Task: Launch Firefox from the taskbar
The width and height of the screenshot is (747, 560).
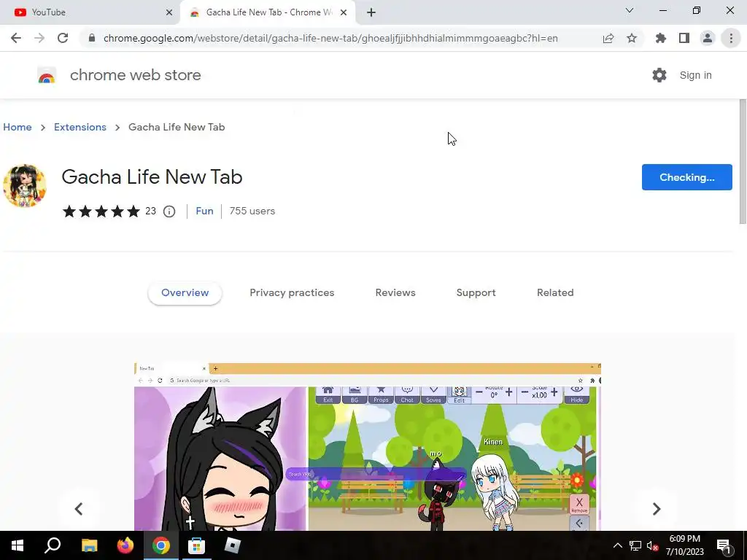Action: tap(125, 545)
